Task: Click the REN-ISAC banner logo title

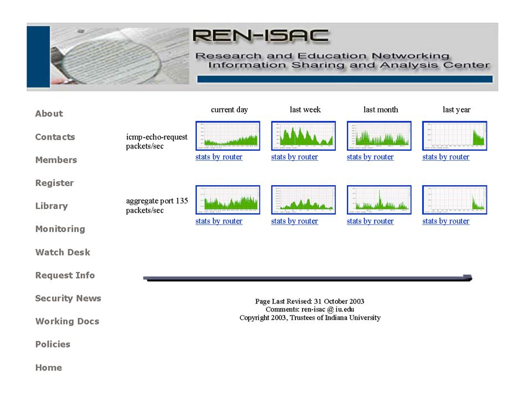Action: point(261,36)
